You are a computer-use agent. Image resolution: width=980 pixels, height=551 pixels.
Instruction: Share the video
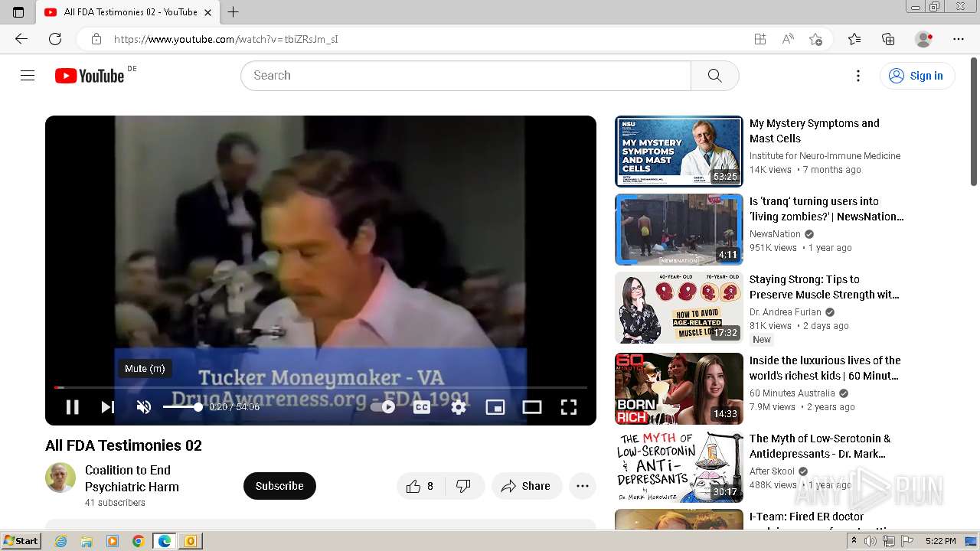(x=526, y=486)
